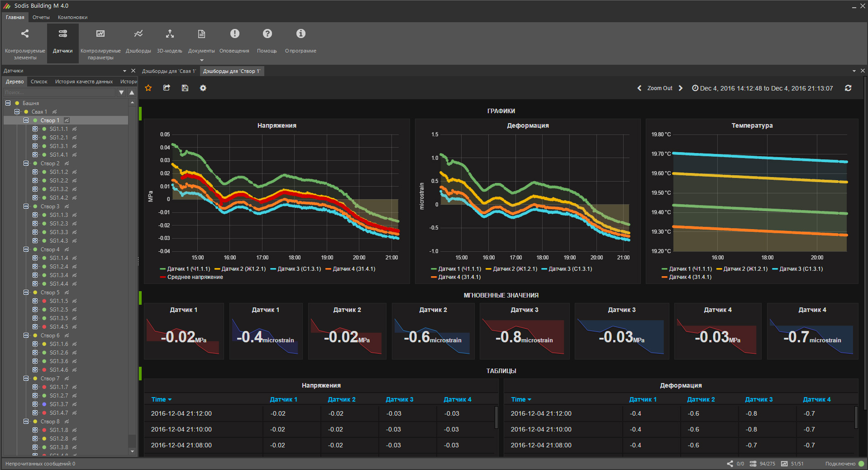Sort Деформация table by Time column

521,399
